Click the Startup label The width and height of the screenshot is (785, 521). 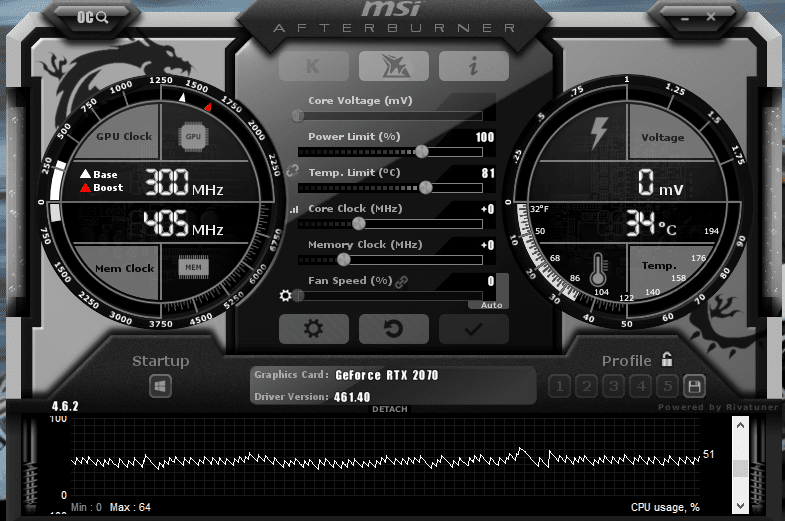tap(160, 361)
